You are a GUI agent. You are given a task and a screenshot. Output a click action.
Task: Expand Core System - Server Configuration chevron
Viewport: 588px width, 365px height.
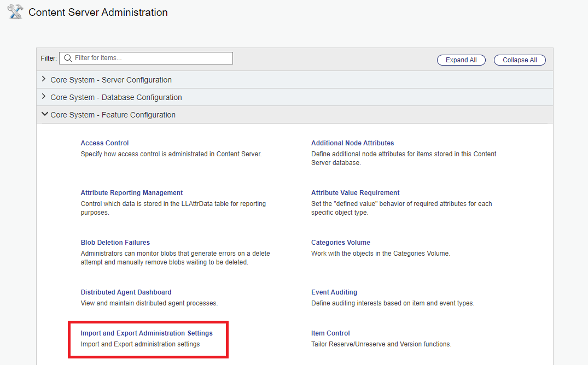point(44,79)
